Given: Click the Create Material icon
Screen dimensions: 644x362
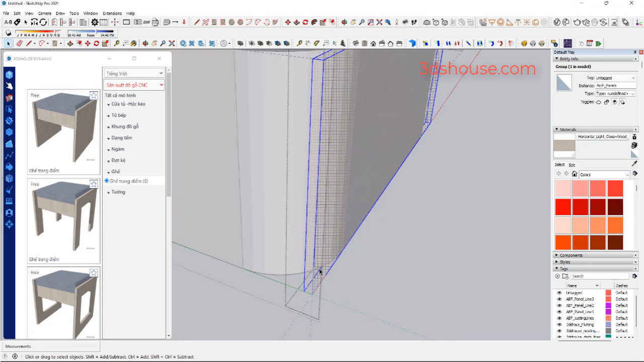Looking at the screenshot, I should pos(634,145).
